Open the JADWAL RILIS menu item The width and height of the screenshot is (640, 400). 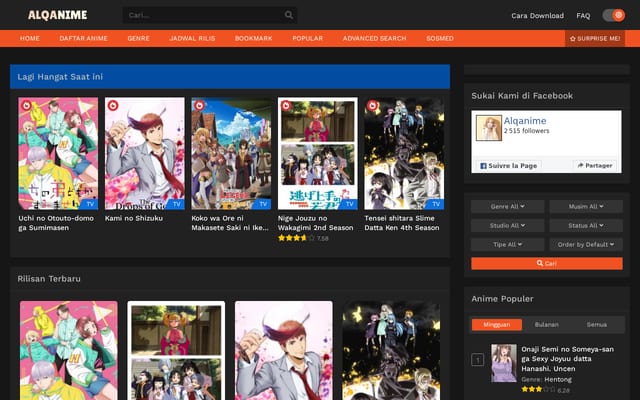click(x=192, y=38)
